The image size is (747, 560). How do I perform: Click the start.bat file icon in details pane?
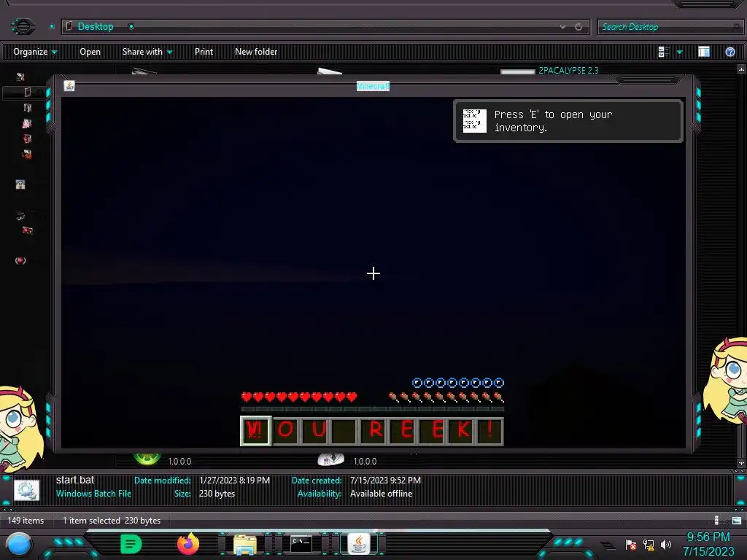[27, 489]
